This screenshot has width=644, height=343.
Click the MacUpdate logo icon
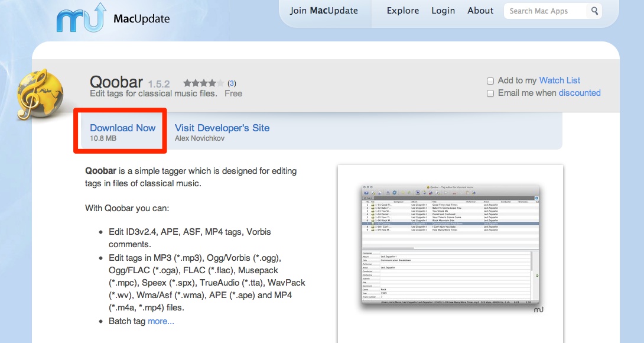point(82,18)
